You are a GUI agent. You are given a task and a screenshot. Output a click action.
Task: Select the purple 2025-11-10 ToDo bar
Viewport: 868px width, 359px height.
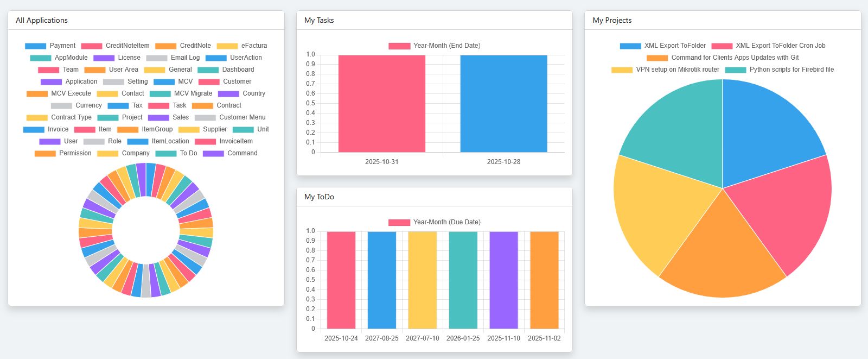click(503, 280)
